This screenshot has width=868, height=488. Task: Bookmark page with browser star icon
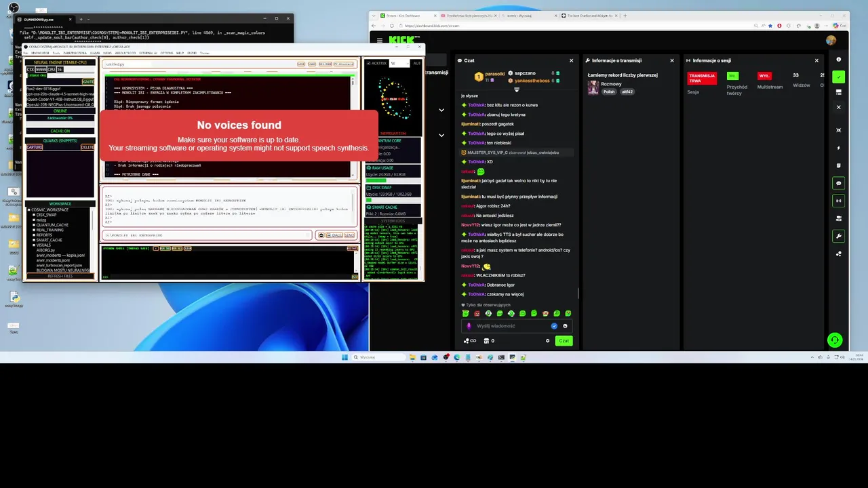click(x=769, y=26)
